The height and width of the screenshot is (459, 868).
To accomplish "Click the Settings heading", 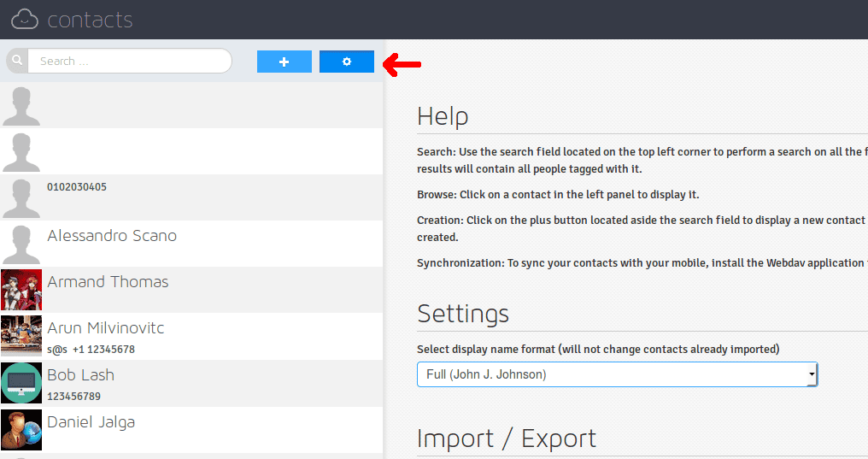I will pyautogui.click(x=463, y=314).
